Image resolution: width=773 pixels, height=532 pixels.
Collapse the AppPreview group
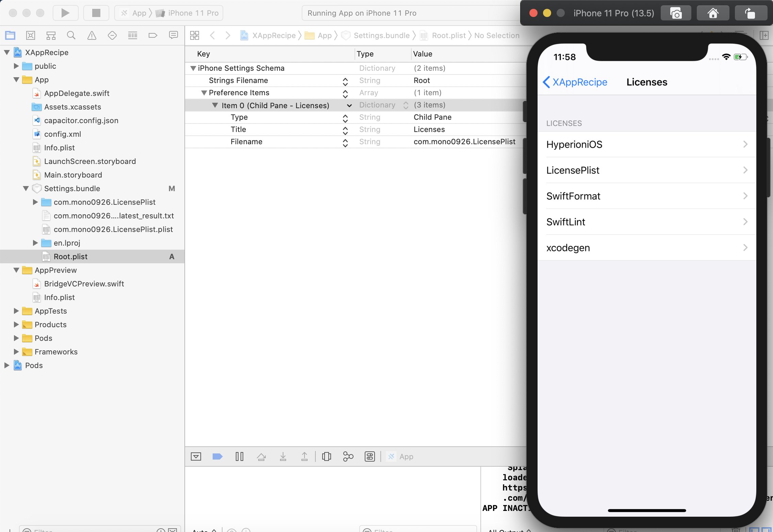pos(16,270)
